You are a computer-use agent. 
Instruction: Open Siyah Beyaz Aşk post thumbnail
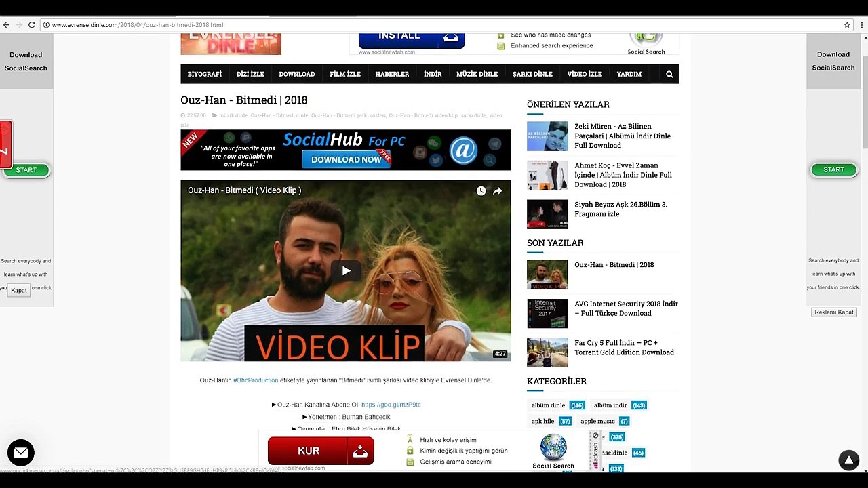[547, 214]
